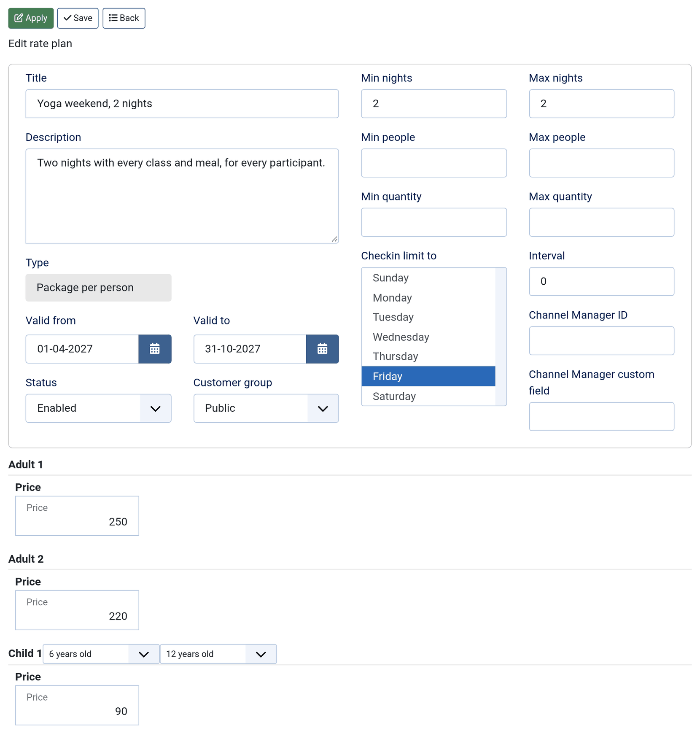Open the Child 1 '12 years old' dropdown
700x747 pixels.
(218, 654)
